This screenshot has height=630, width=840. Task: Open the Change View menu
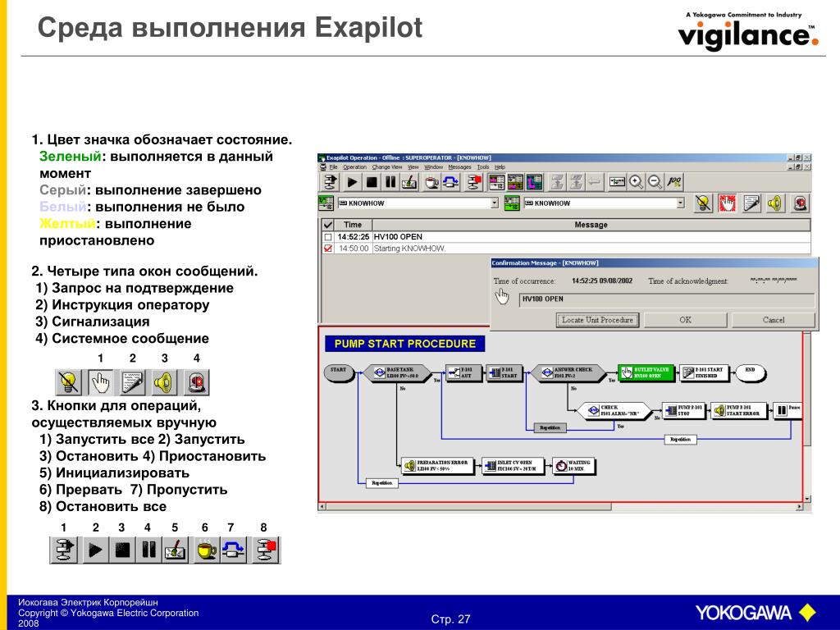point(387,167)
